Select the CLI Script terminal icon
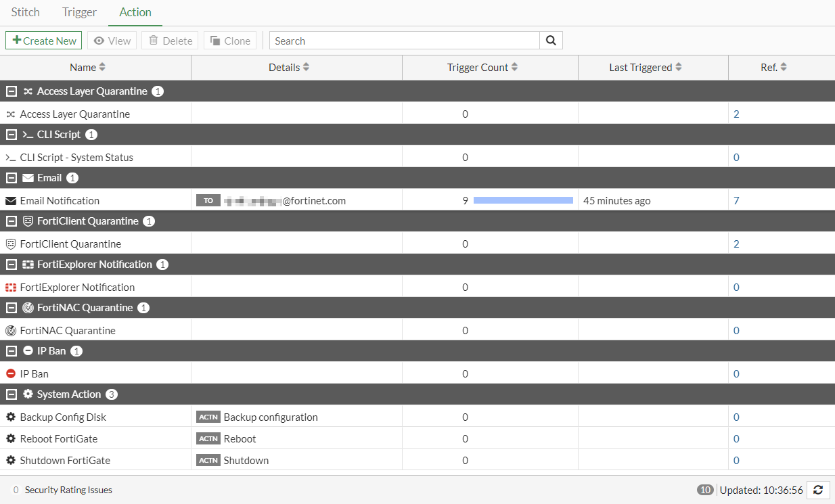835x504 pixels. point(12,157)
